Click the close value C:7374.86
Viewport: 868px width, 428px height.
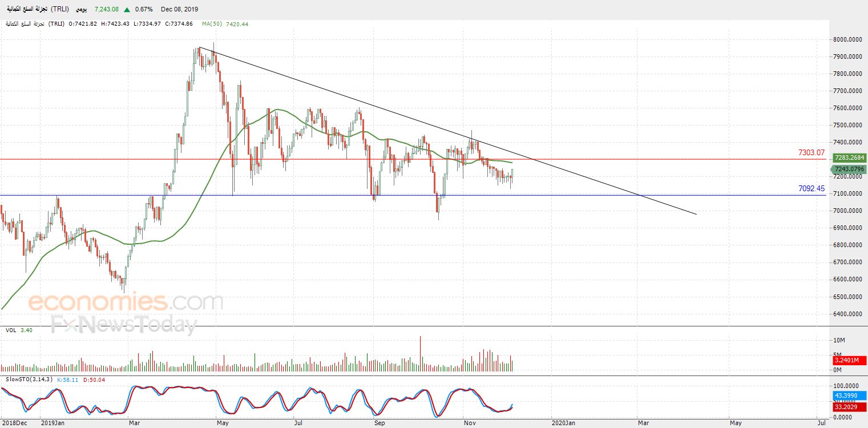pos(177,24)
